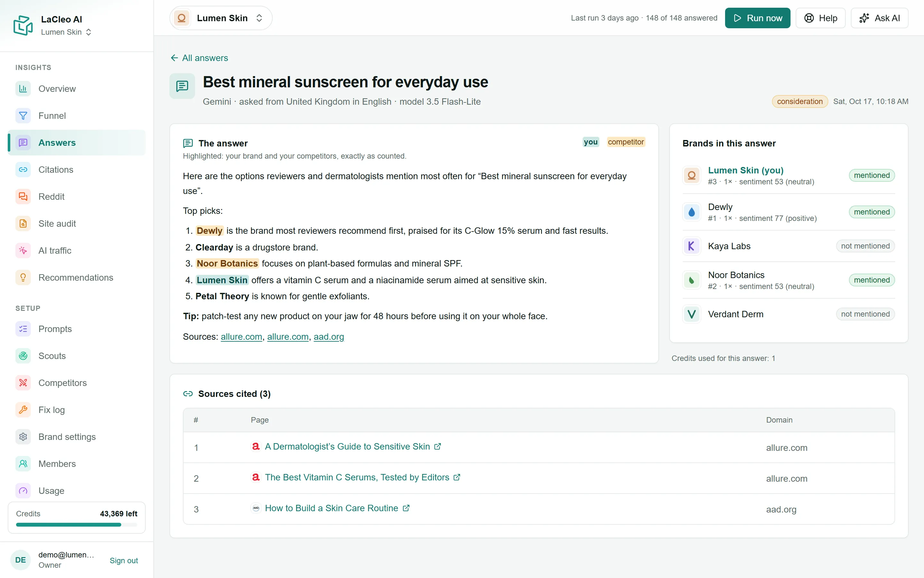The height and width of the screenshot is (578, 924).
Task: Click the Funnel filter icon
Action: [23, 116]
